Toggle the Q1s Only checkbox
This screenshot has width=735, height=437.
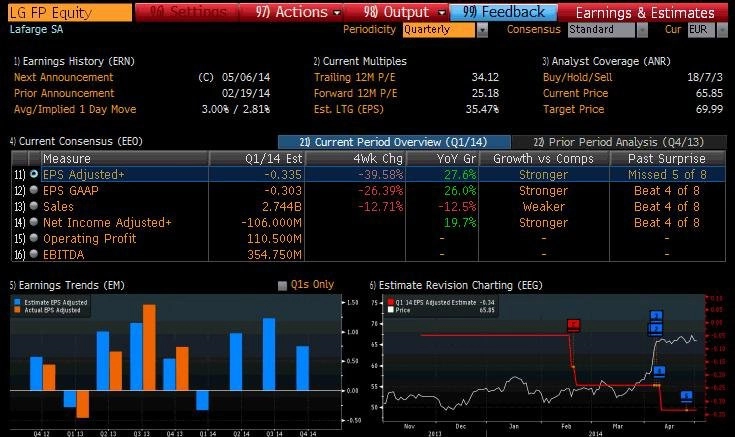282,286
